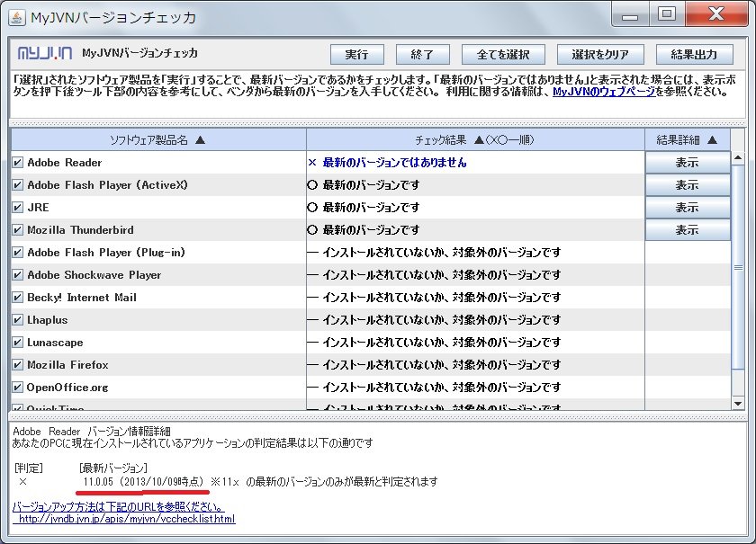
Task: Select Mozilla Firefox row not-installed result text
Action: click(x=442, y=365)
